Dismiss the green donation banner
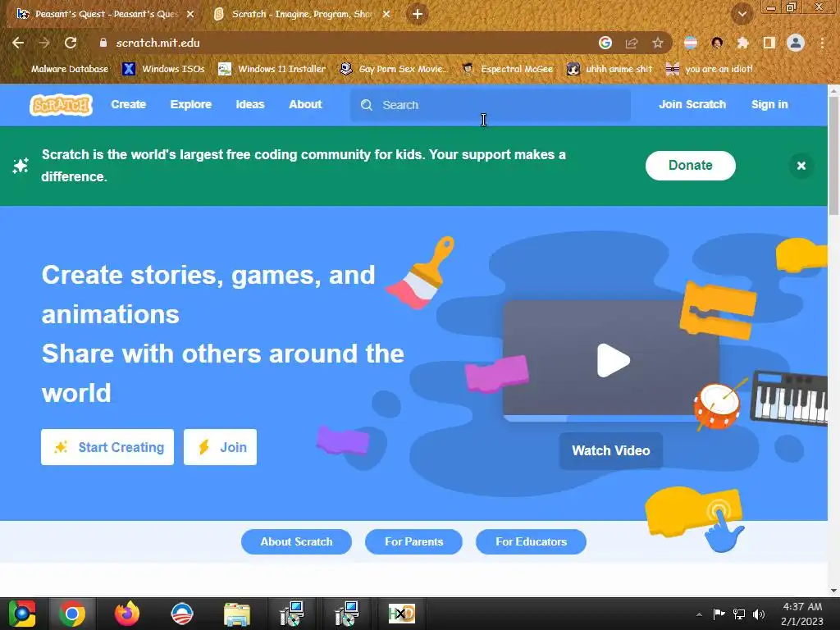840x630 pixels. click(801, 166)
